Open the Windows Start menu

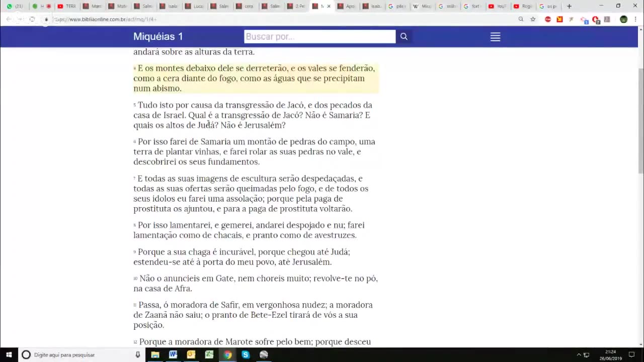pyautogui.click(x=9, y=354)
